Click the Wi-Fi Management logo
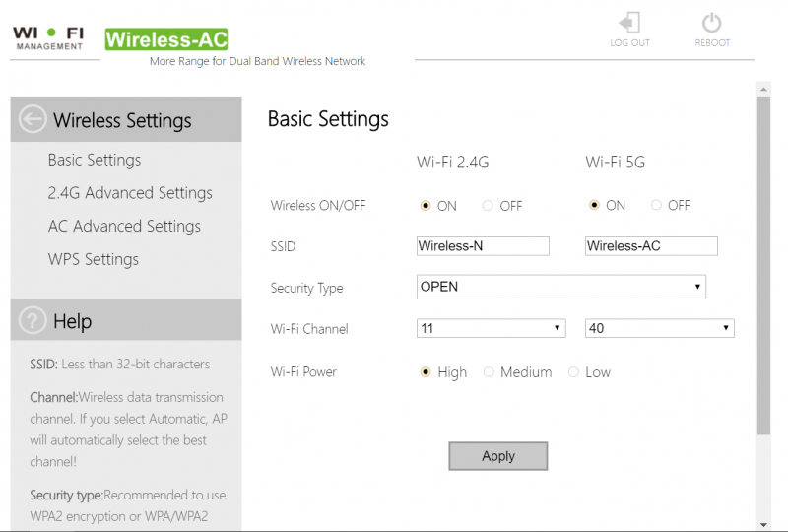 click(48, 38)
